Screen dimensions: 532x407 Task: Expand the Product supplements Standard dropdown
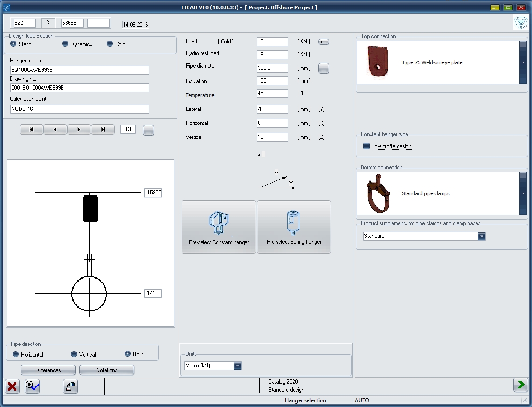click(x=481, y=236)
